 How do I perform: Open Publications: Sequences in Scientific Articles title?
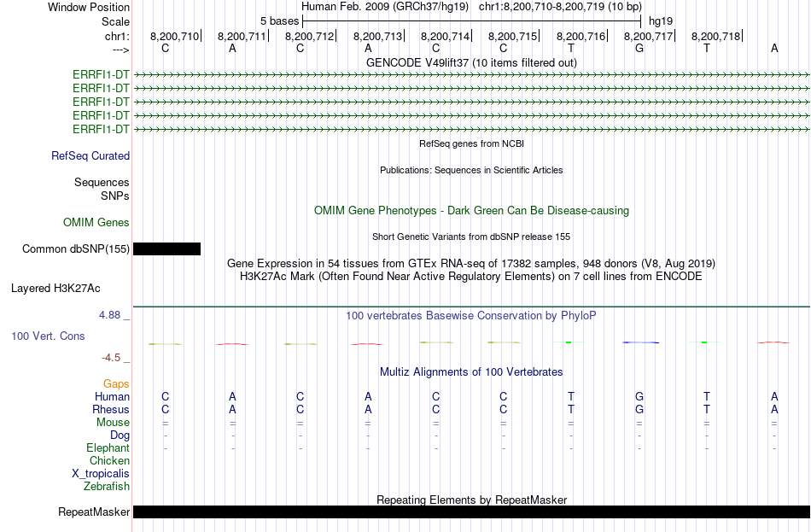(x=471, y=170)
